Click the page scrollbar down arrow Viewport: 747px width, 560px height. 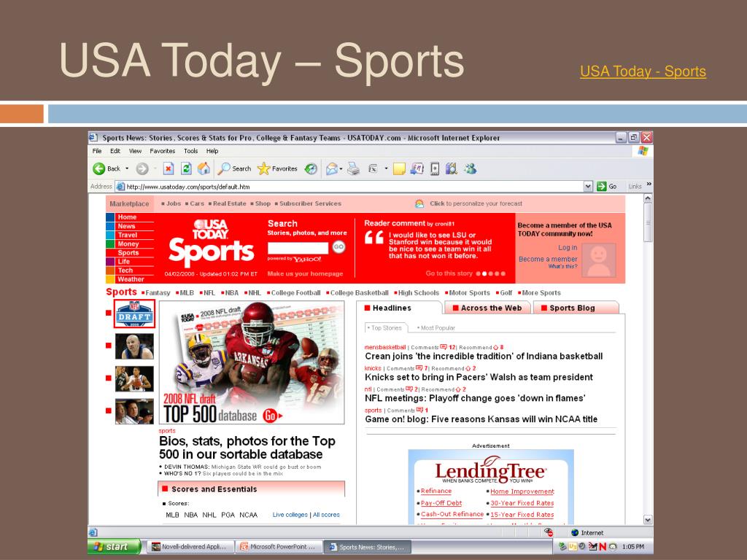648,519
